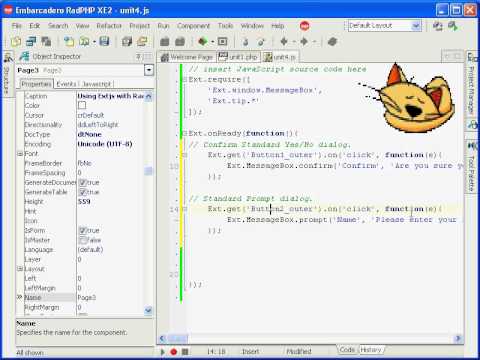Click the Save All toolbar icon
Viewport: 480px width, 360px height.
pyautogui.click(x=127, y=42)
